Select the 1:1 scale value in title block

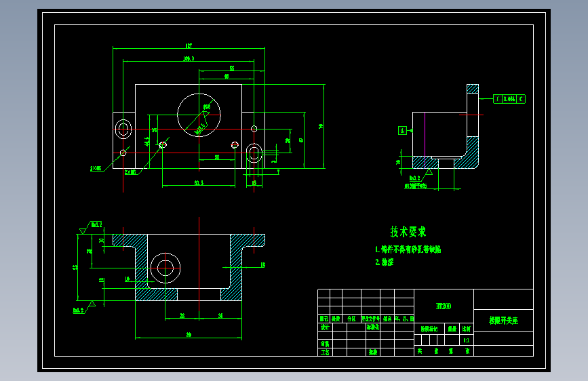[x=466, y=340]
